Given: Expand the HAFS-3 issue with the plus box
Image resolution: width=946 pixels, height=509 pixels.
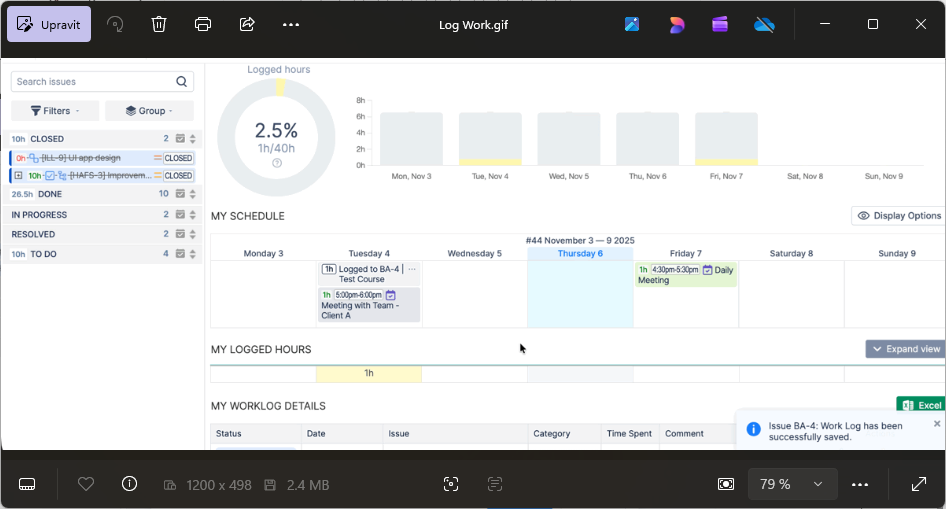Looking at the screenshot, I should click(18, 176).
